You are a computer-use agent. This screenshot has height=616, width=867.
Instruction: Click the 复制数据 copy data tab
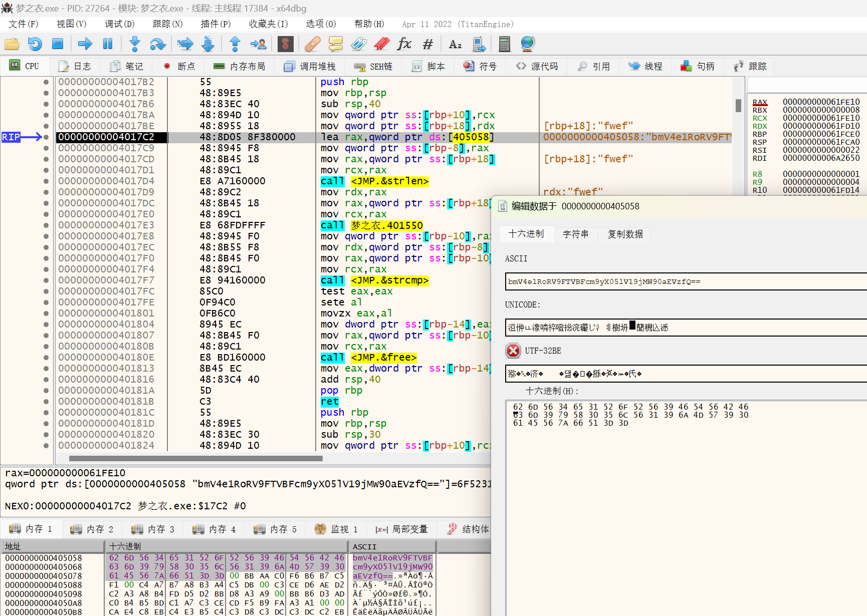[x=625, y=234]
